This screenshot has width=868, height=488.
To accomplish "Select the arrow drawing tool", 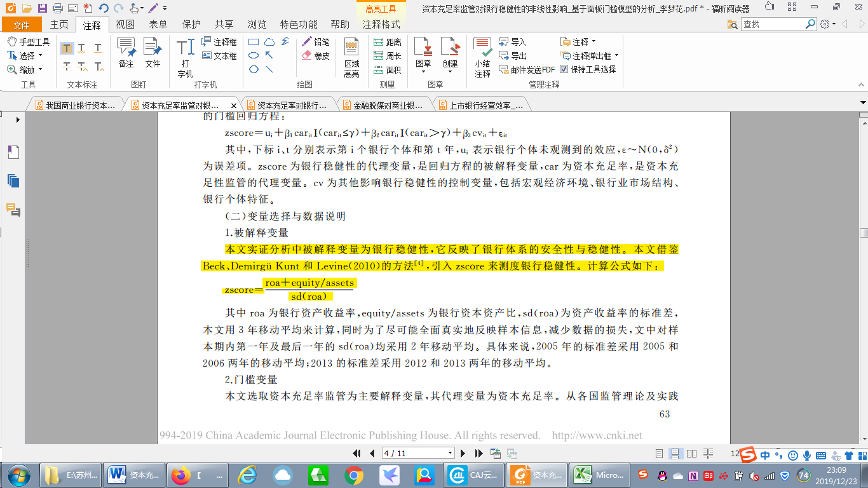I will pos(269,56).
